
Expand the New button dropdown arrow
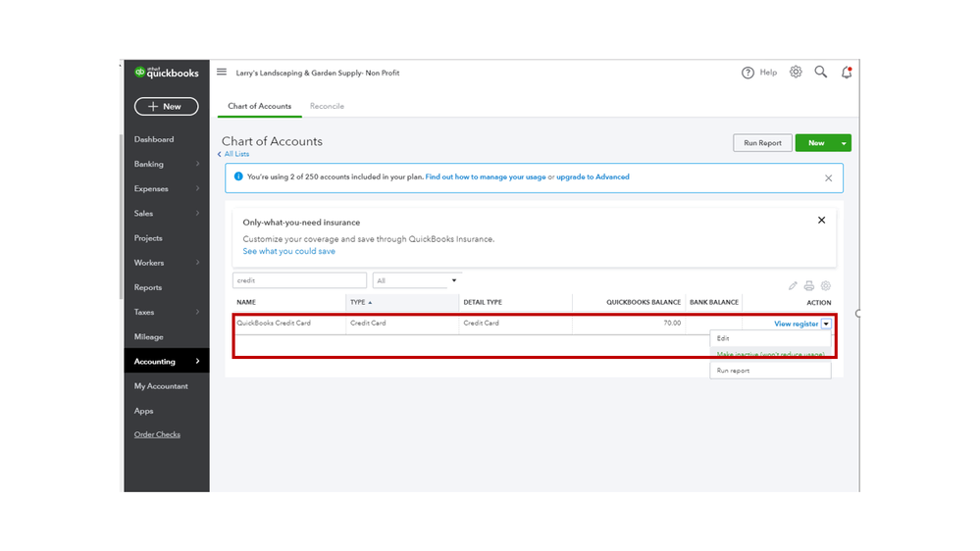843,143
